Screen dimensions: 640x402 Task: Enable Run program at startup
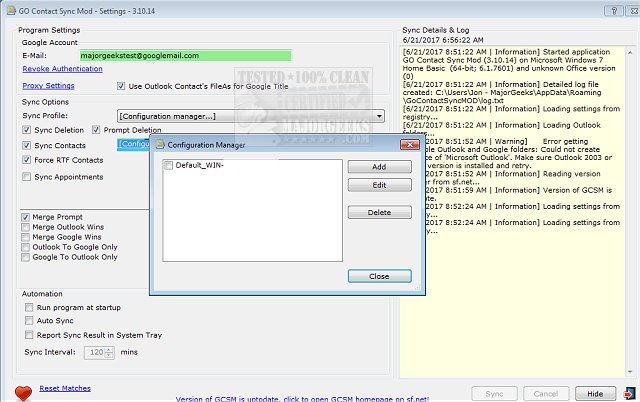(x=29, y=307)
